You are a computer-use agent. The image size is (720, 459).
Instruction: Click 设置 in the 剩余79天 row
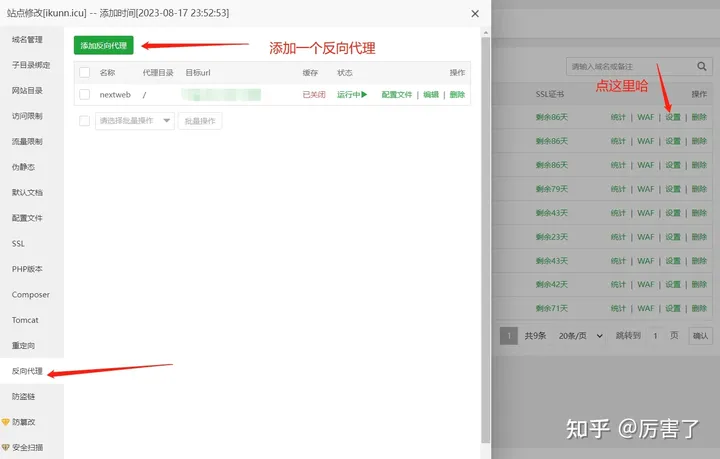pos(673,189)
